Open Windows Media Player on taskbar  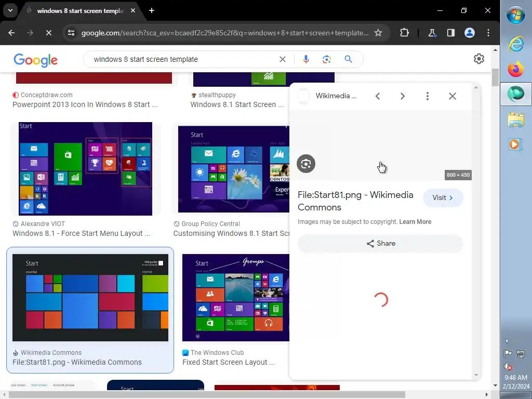(516, 144)
